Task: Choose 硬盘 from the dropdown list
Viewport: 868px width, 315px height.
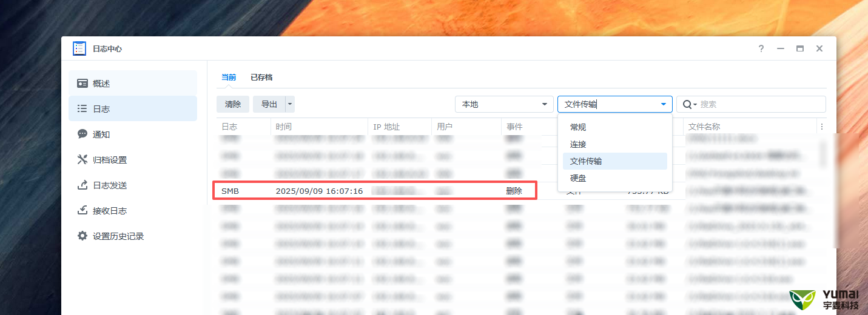Action: [615, 178]
